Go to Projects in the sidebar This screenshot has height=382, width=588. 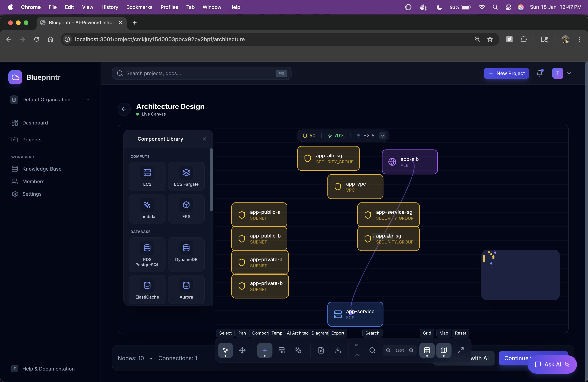pyautogui.click(x=32, y=140)
